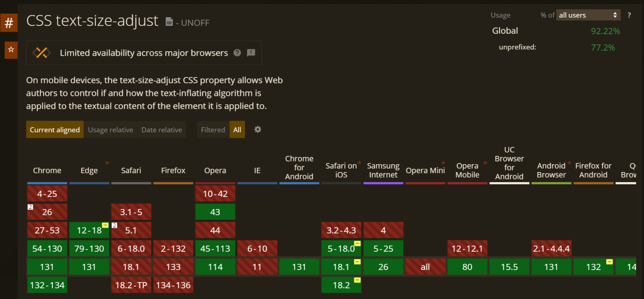Viewport: 644px width, 299px height.
Task: Click the help question mark in top right corner
Action: click(629, 15)
